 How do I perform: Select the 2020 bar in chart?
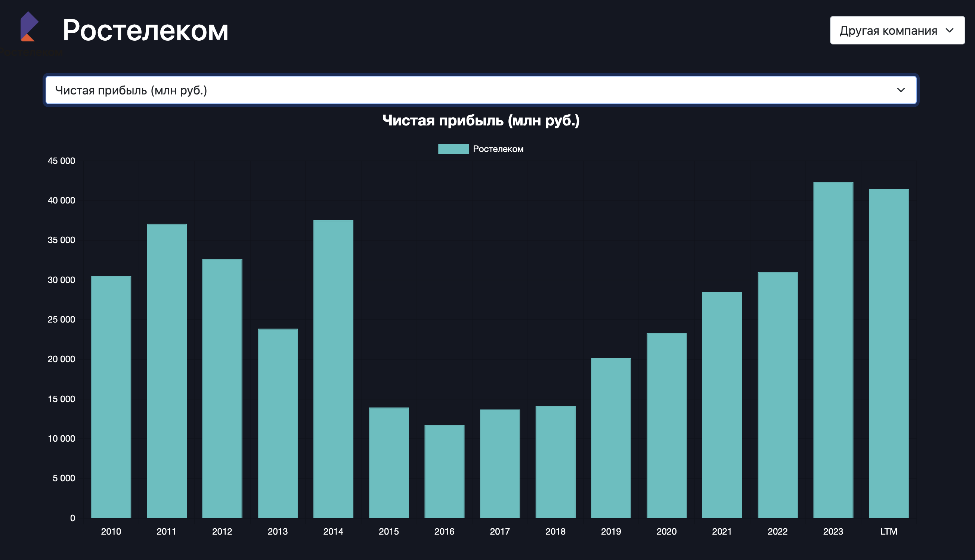666,425
